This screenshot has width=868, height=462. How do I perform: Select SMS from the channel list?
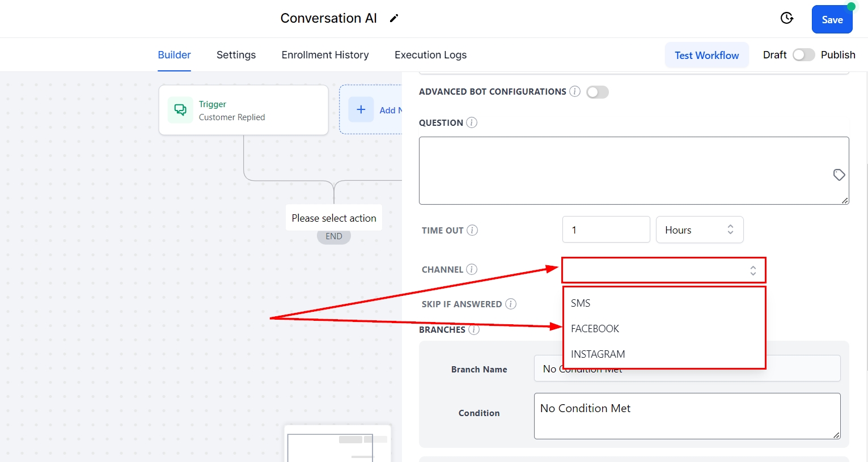click(581, 303)
